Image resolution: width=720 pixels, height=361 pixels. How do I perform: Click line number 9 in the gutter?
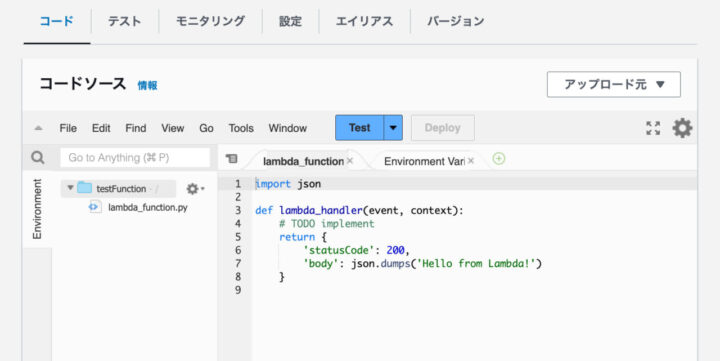tap(238, 291)
